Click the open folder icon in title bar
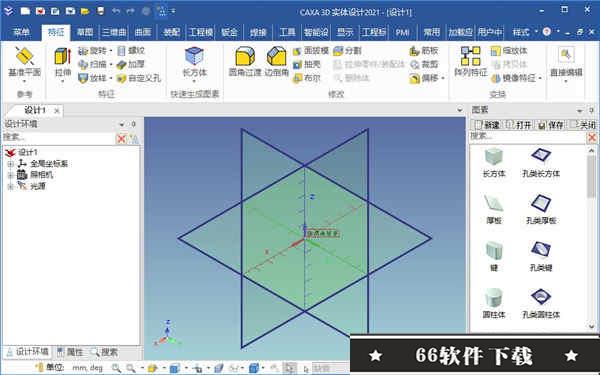The height and width of the screenshot is (375, 600). 85,11
